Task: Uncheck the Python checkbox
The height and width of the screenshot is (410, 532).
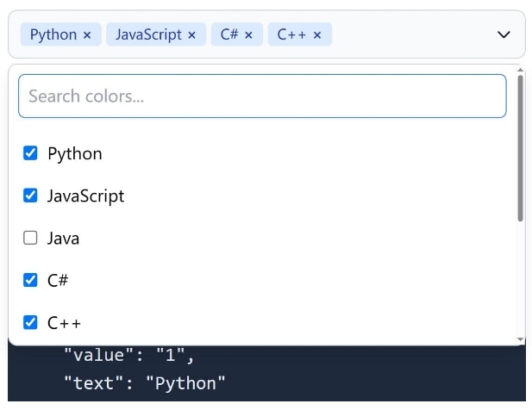Action: [30, 153]
